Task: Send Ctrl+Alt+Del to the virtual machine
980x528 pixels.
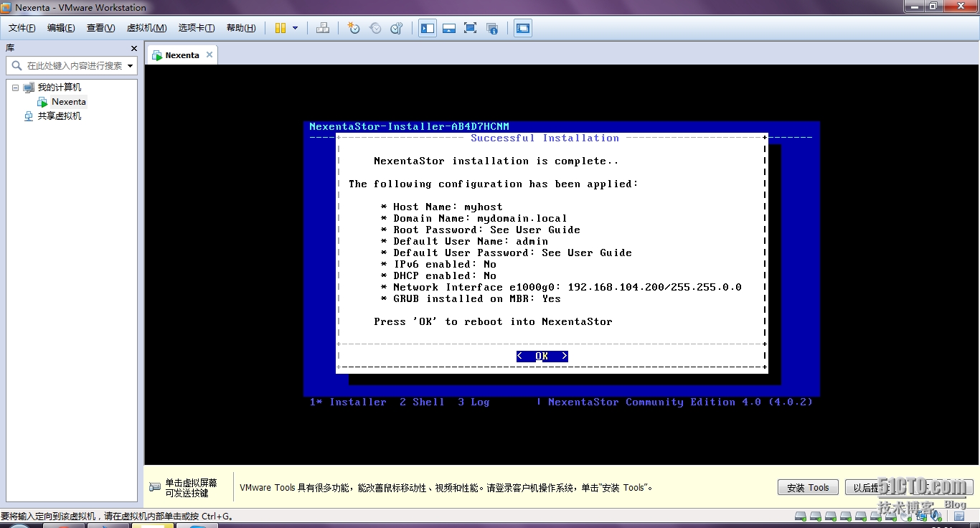Action: 323,28
